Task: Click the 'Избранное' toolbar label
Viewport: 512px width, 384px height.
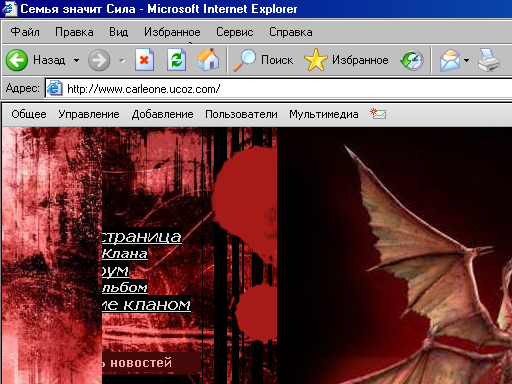Action: [x=360, y=60]
